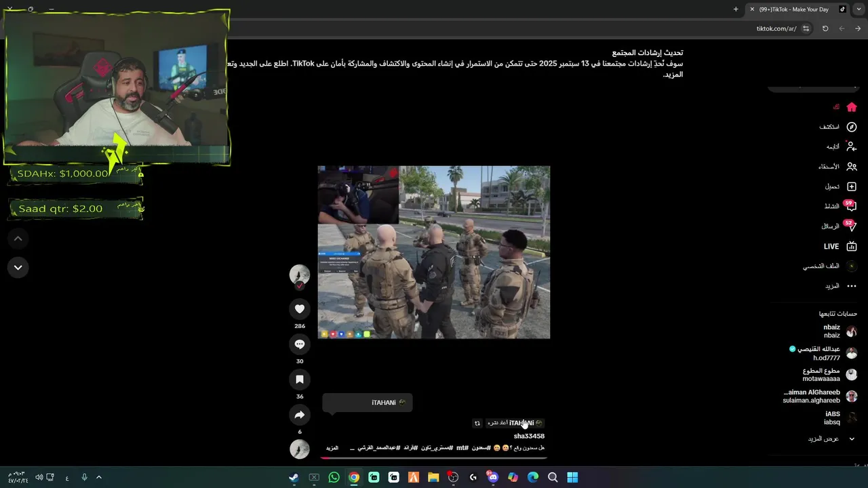Open the Windows Start menu
The image size is (868, 488).
(x=572, y=477)
